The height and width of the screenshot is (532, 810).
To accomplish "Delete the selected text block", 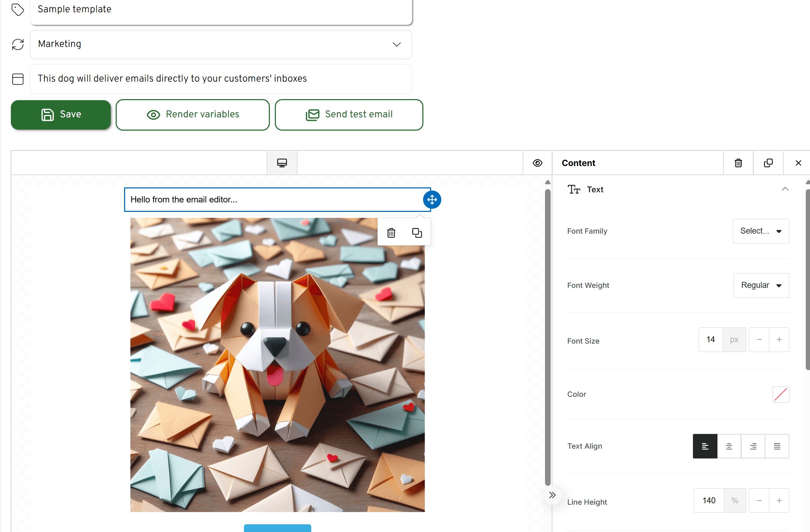I will [738, 163].
